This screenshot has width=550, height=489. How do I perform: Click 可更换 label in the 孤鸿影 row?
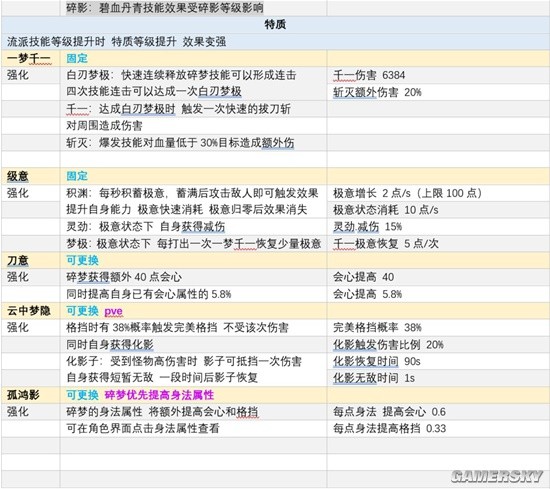[x=83, y=395]
